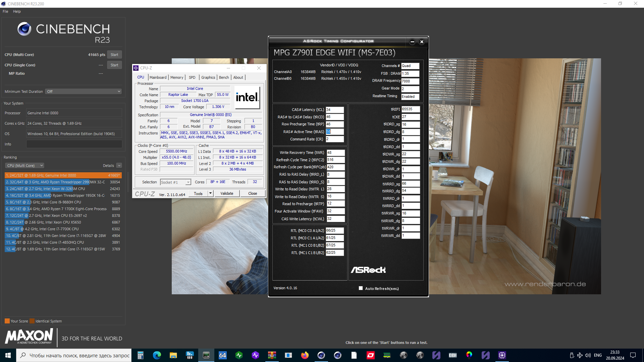The height and width of the screenshot is (362, 644).
Task: Click the AIDA64 taskbar icon
Action: (223, 355)
